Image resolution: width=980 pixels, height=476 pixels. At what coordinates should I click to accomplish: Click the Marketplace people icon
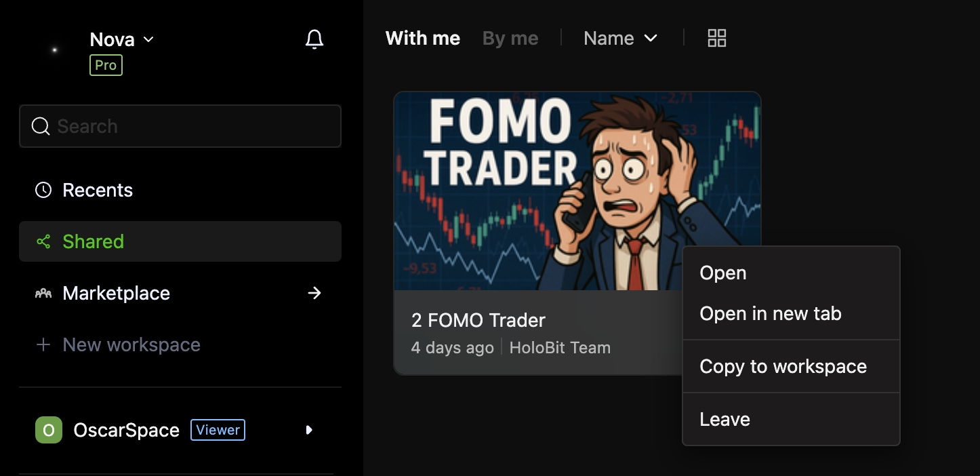[x=43, y=293]
